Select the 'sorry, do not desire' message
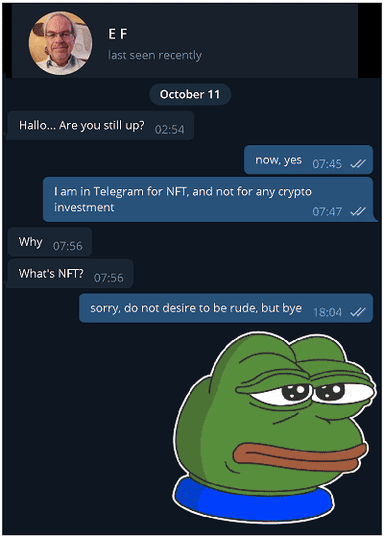This screenshot has width=384, height=538. [x=226, y=308]
